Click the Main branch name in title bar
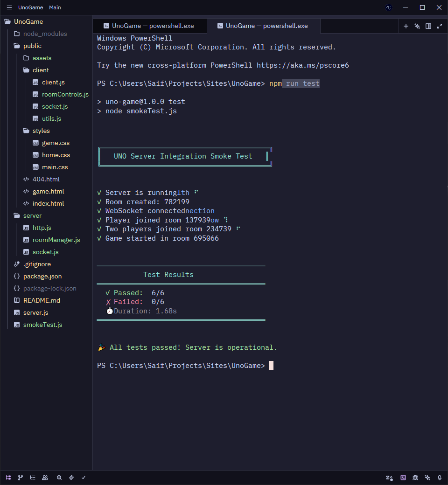This screenshot has height=485, width=448. 55,7
